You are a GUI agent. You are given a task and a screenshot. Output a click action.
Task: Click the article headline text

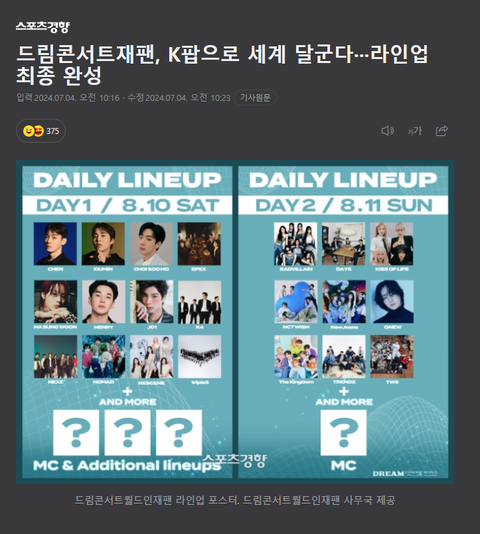point(222,64)
